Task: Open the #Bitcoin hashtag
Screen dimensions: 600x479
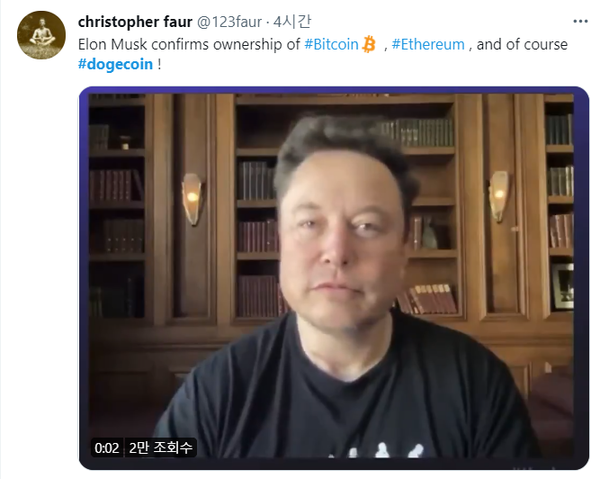Action: tap(331, 44)
